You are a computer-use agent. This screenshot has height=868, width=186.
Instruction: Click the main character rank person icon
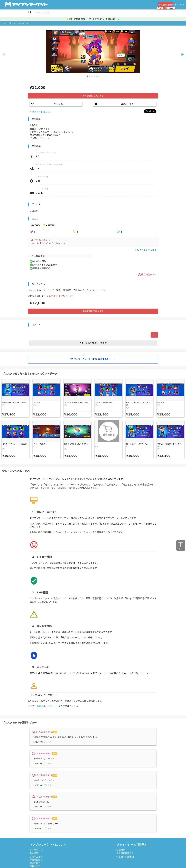click(32, 156)
